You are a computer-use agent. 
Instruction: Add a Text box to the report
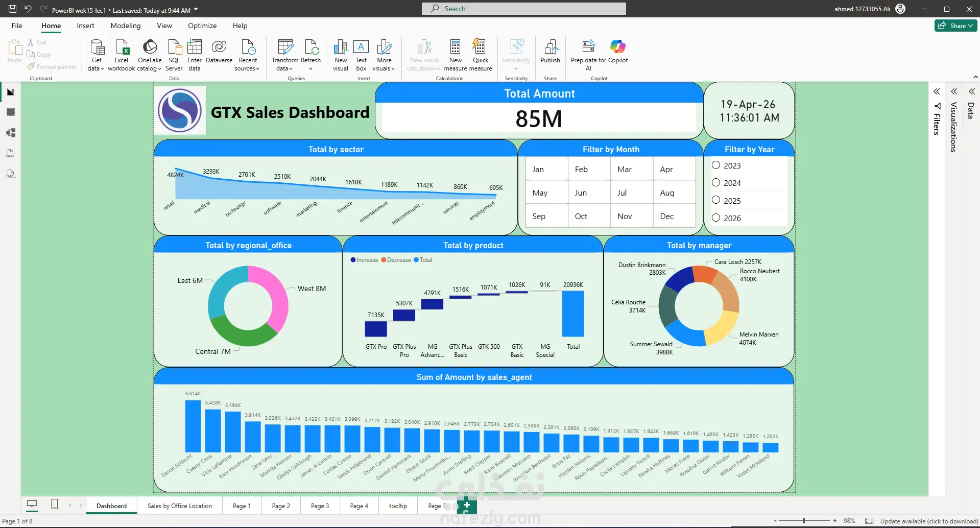pos(361,55)
